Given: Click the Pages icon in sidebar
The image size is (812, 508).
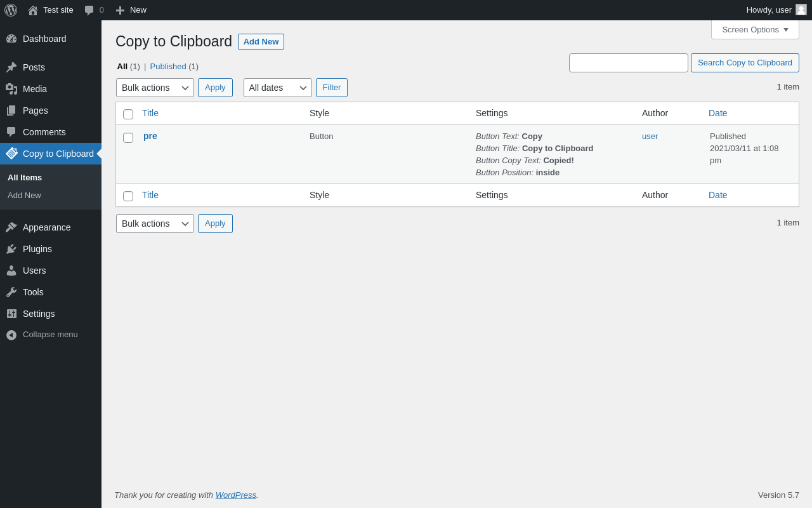Looking at the screenshot, I should (x=11, y=110).
